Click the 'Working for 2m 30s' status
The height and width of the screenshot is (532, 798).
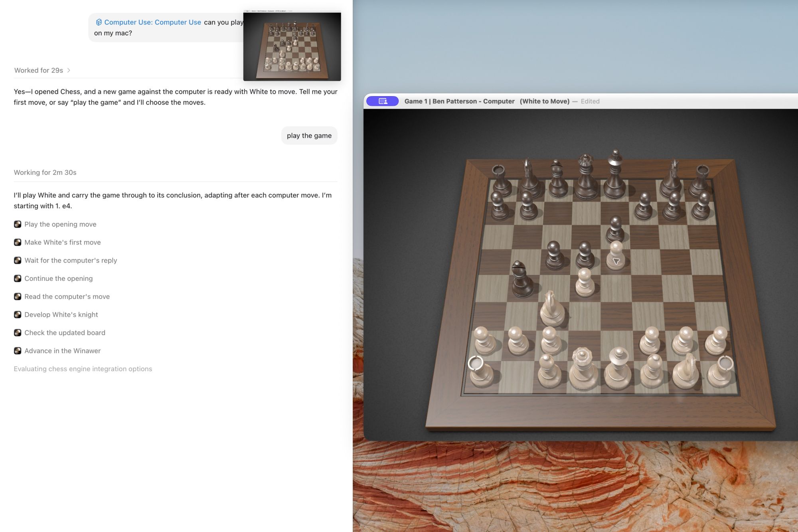coord(45,172)
